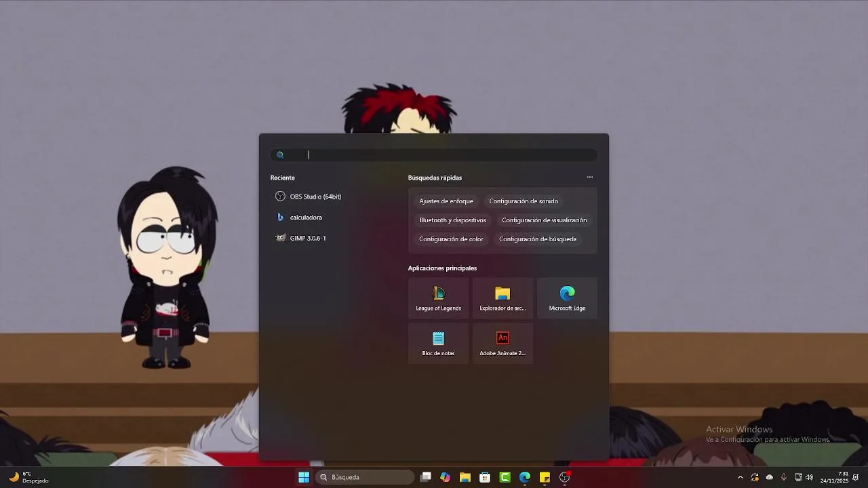The height and width of the screenshot is (488, 868).
Task: Switch to Microsoft Edge on taskbar
Action: pyautogui.click(x=525, y=477)
